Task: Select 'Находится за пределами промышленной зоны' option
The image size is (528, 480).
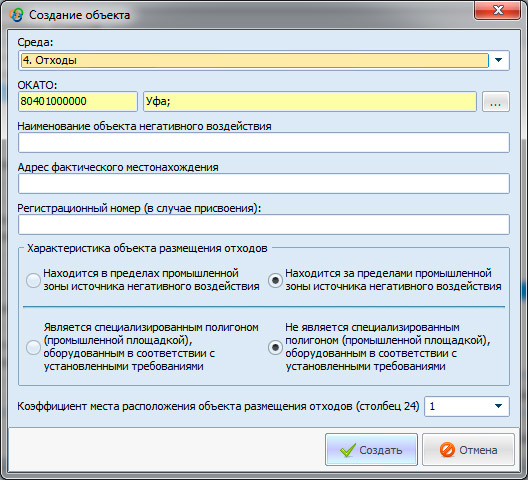Action: tap(275, 280)
